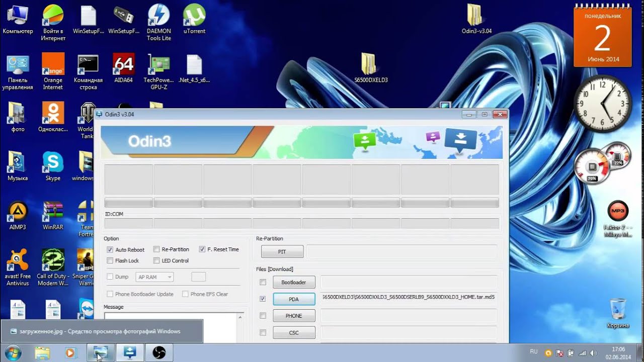The height and width of the screenshot is (362, 644).
Task: Click the Odin3 taskbar button
Action: 130,352
